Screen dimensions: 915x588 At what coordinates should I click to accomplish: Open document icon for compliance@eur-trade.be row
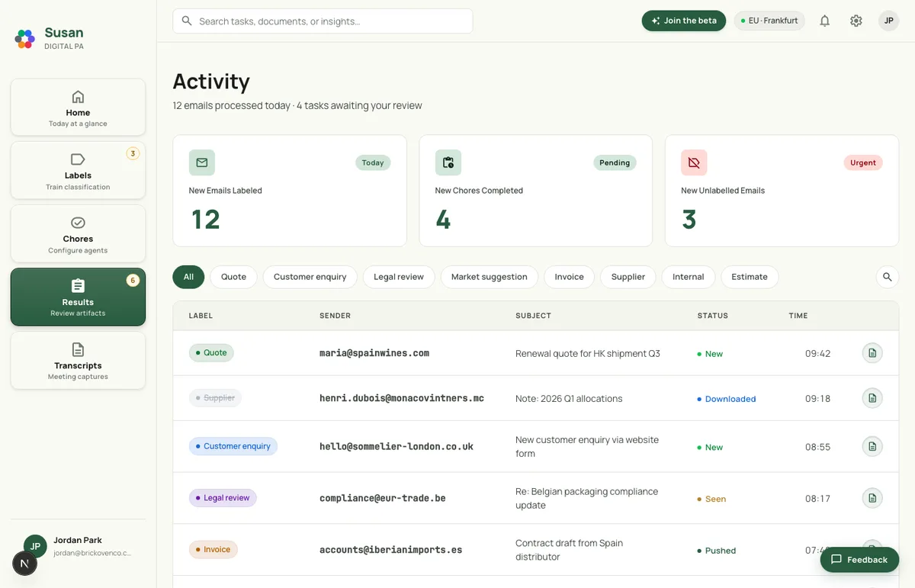[x=872, y=498]
